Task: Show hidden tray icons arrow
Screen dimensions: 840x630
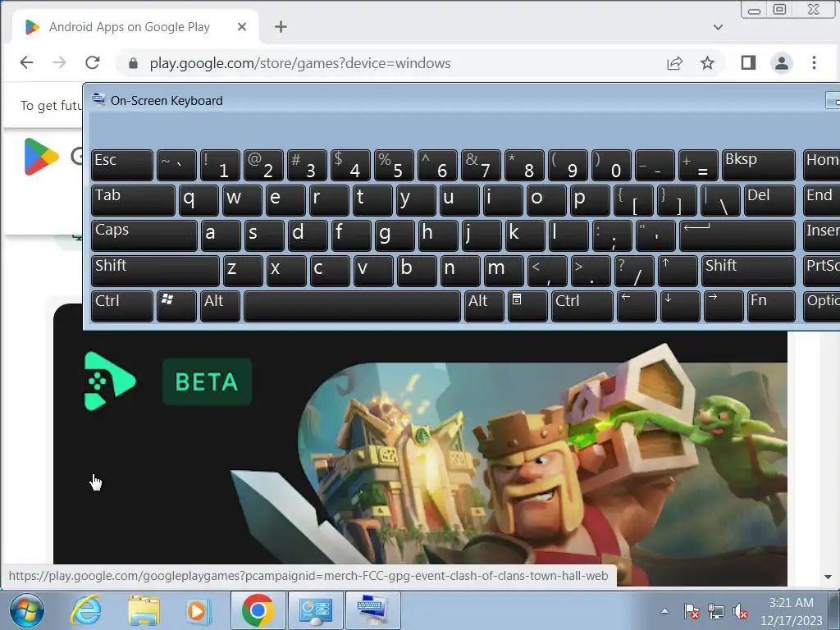Action: point(664,610)
